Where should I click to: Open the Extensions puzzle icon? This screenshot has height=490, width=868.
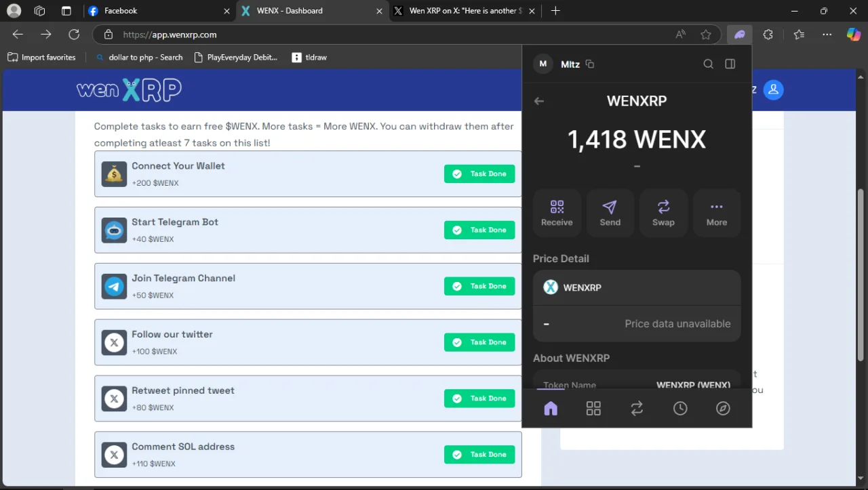[768, 35]
